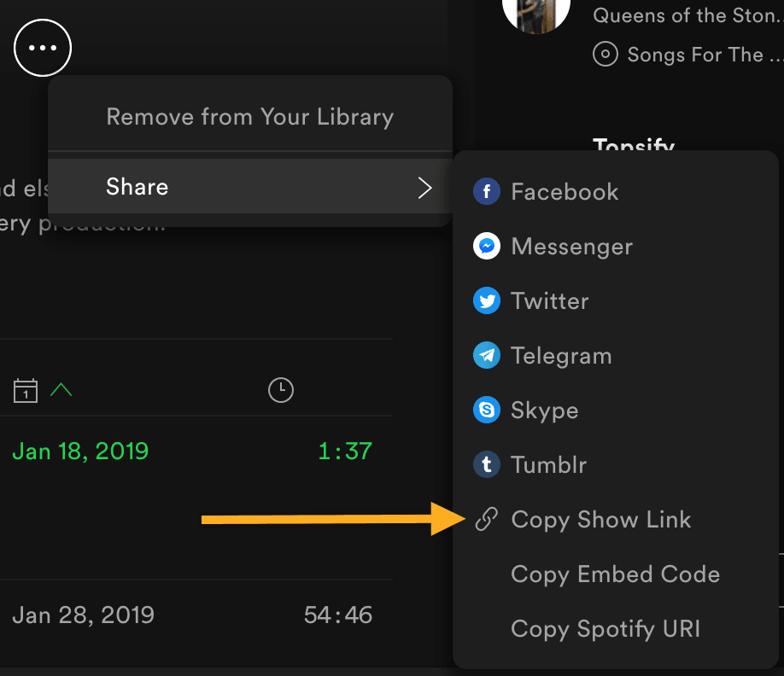Image resolution: width=784 pixels, height=676 pixels.
Task: Expand the Share submenu arrow
Action: tap(424, 187)
